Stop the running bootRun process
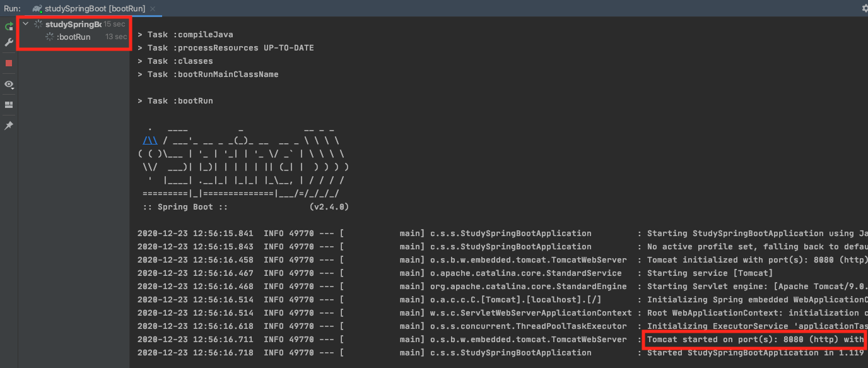 coord(9,63)
